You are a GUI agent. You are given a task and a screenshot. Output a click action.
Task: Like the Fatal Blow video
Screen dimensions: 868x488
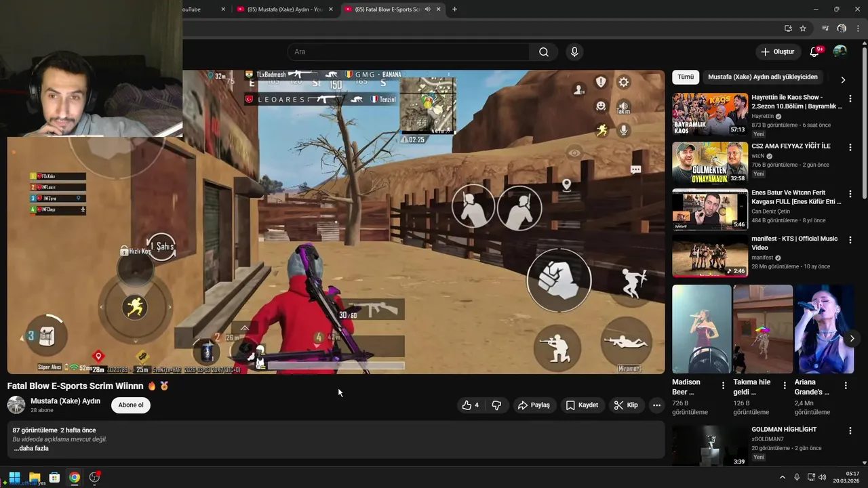pyautogui.click(x=471, y=405)
